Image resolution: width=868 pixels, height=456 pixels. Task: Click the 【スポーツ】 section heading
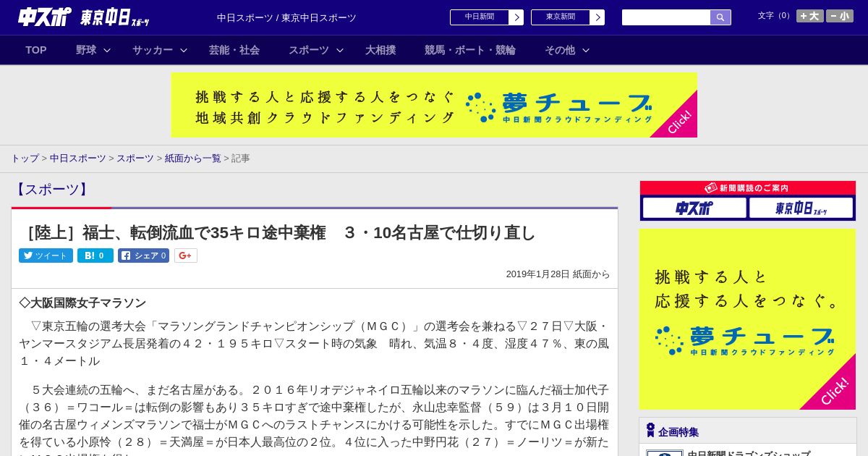click(x=51, y=190)
